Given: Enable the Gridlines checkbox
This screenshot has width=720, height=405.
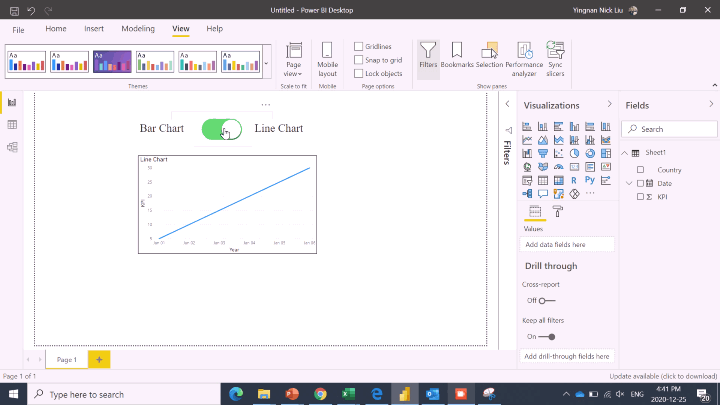Looking at the screenshot, I should (x=359, y=46).
